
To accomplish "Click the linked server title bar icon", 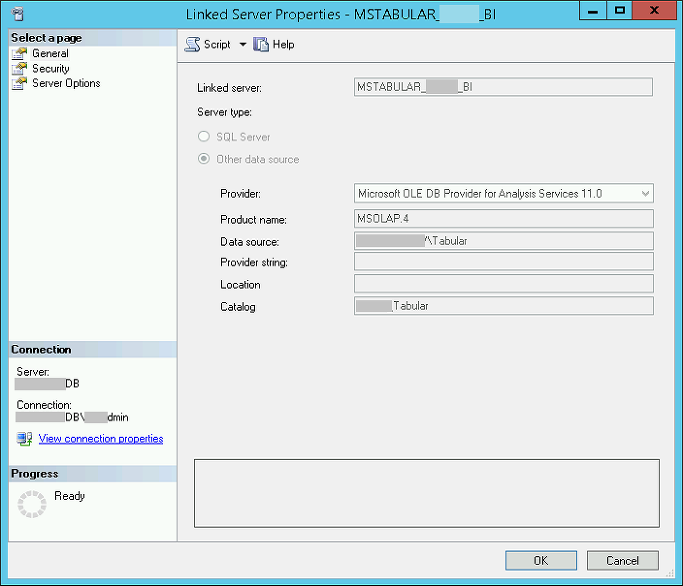I will (x=17, y=14).
